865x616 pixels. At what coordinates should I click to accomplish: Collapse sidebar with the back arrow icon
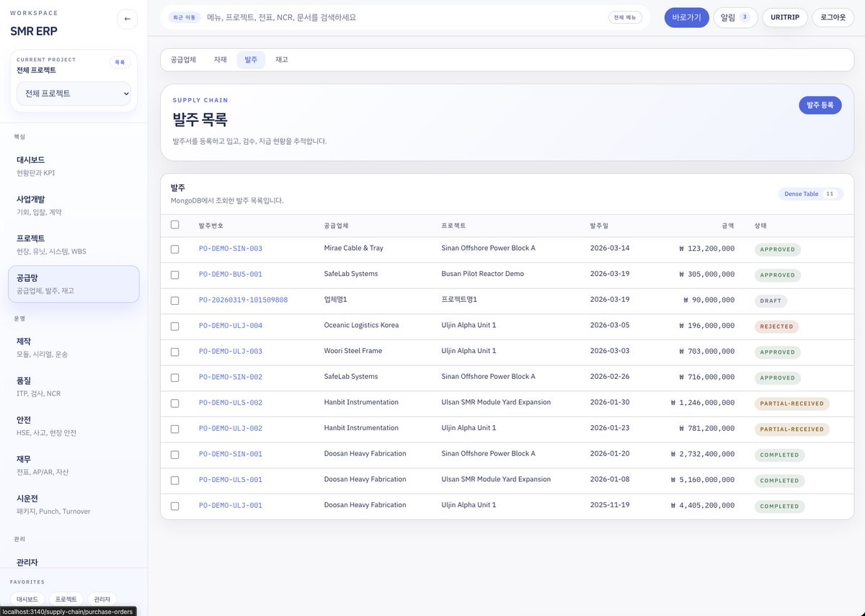[x=128, y=19]
